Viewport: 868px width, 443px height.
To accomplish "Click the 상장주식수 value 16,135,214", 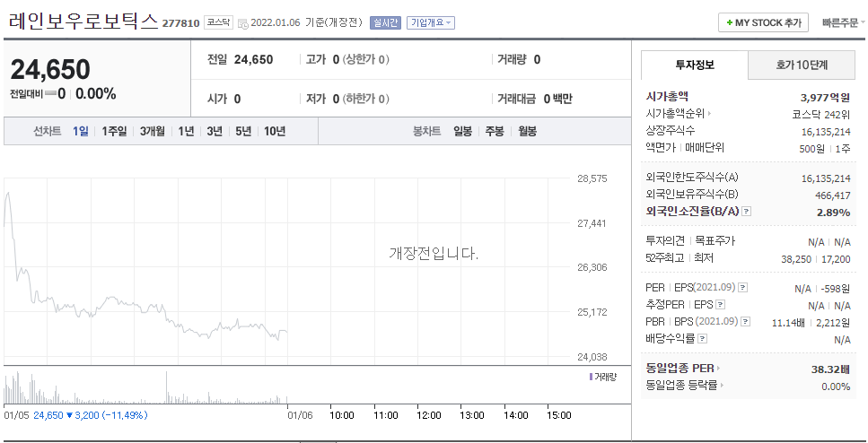I will (826, 132).
